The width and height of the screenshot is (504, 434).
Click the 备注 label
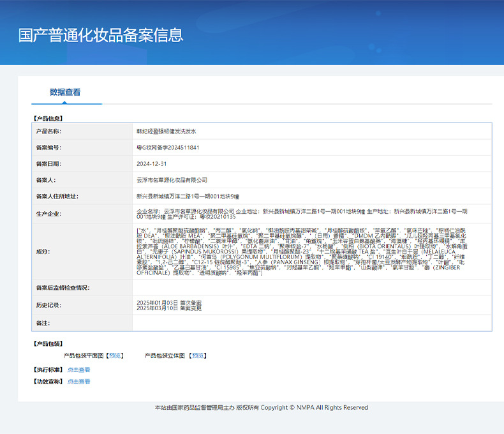[43, 323]
